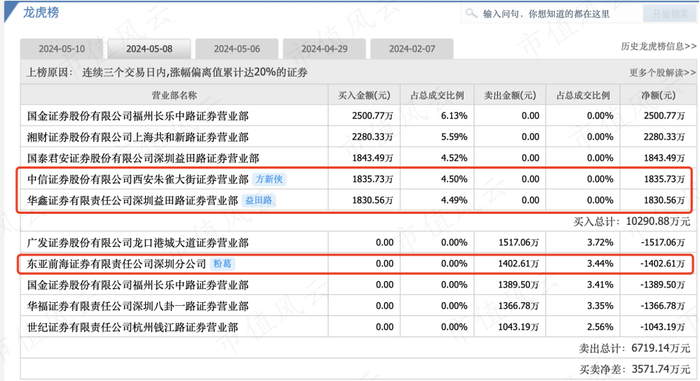Click the 买入总计 10290.88万元 total
This screenshot has width=700, height=381.
click(632, 222)
